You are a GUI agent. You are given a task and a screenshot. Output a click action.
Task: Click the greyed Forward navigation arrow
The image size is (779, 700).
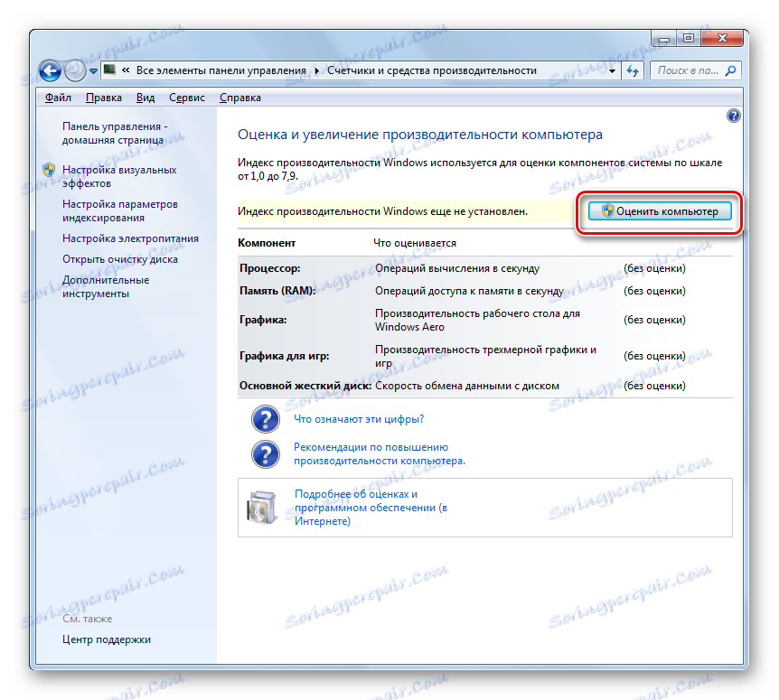[x=75, y=70]
